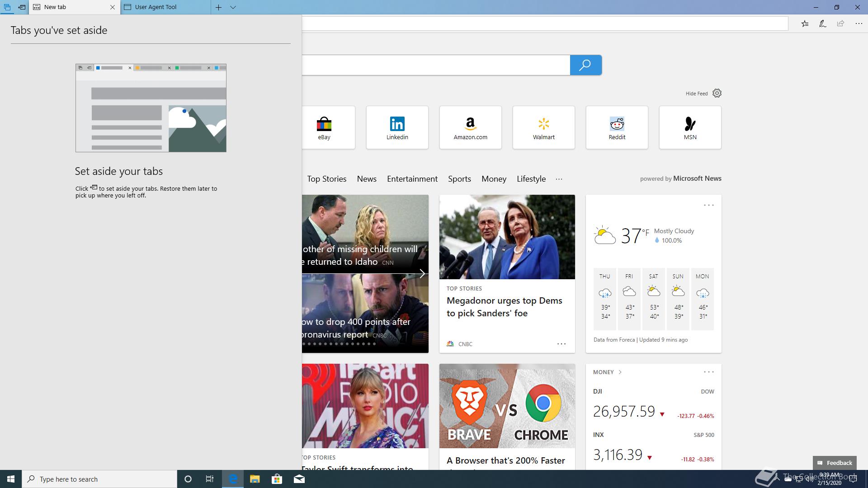This screenshot has width=868, height=488.
Task: Select the Money feed tab
Action: click(x=494, y=179)
